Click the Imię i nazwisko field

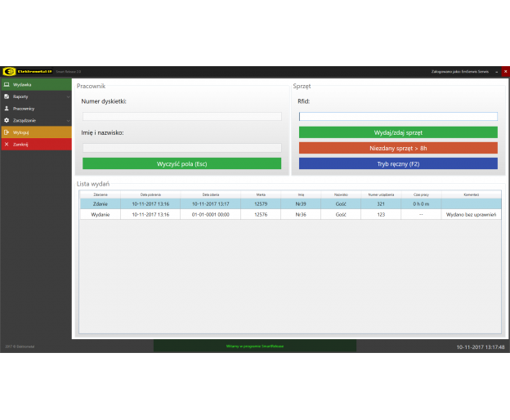[181, 148]
